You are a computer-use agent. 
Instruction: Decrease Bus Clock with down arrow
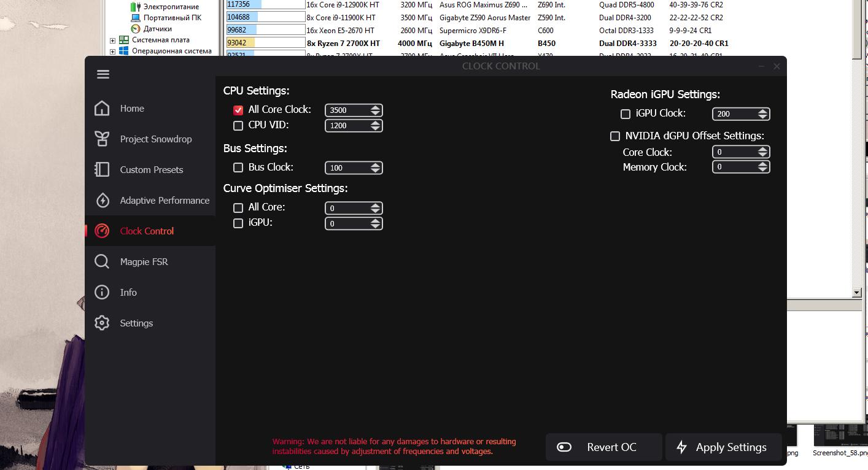pos(375,171)
